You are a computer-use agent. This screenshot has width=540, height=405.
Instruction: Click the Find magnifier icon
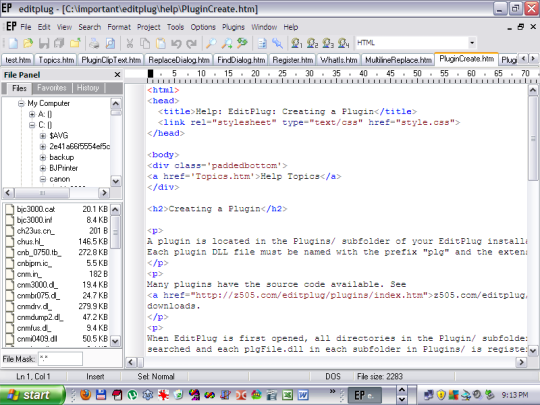[x=211, y=43]
